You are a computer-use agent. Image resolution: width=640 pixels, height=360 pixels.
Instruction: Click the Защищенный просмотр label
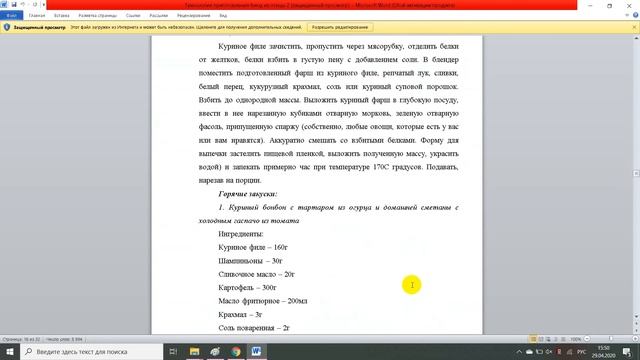click(40, 27)
